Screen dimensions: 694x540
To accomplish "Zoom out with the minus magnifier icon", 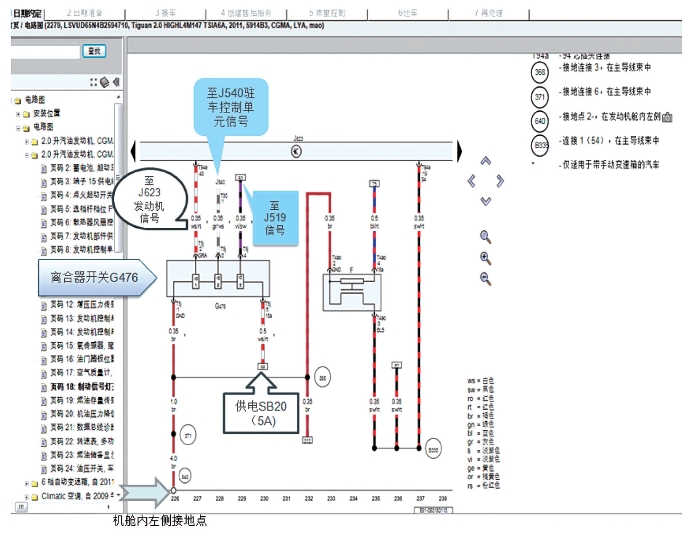I will tap(486, 278).
